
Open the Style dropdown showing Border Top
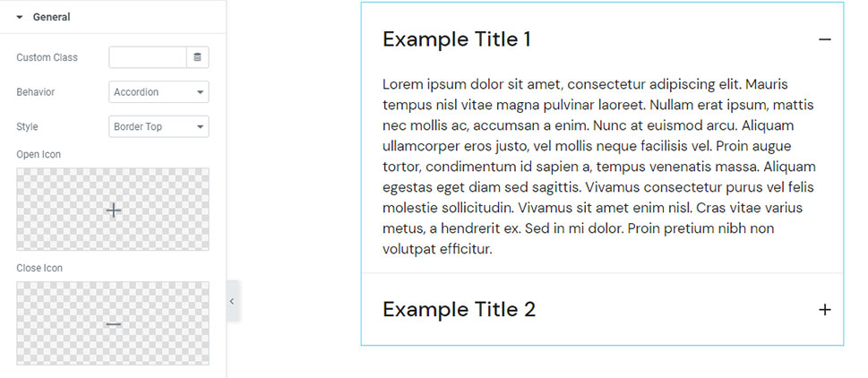[x=159, y=126]
